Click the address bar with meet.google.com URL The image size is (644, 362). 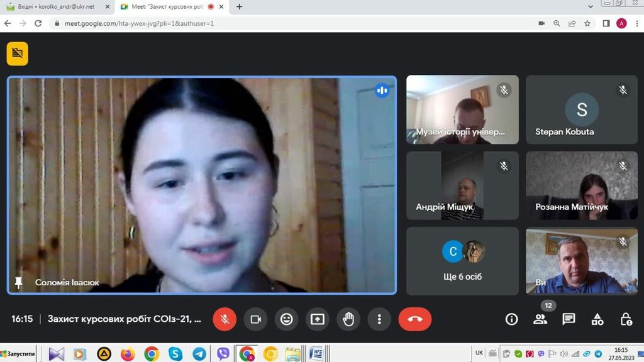coord(252,23)
